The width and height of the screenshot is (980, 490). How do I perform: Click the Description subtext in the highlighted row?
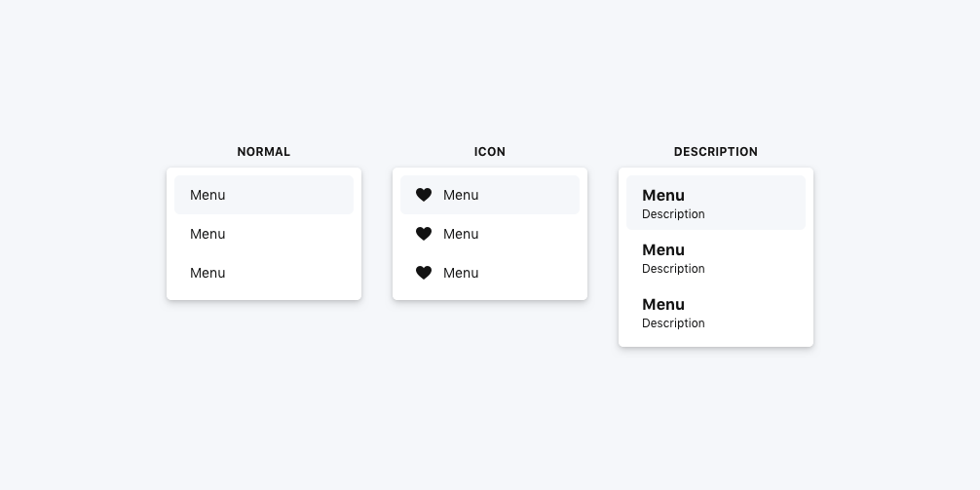(673, 214)
